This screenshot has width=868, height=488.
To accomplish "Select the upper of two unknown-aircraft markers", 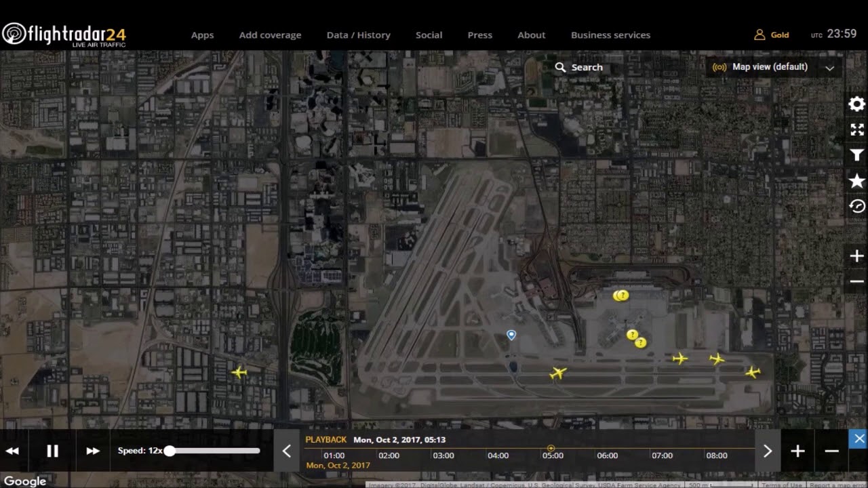I will click(x=632, y=334).
